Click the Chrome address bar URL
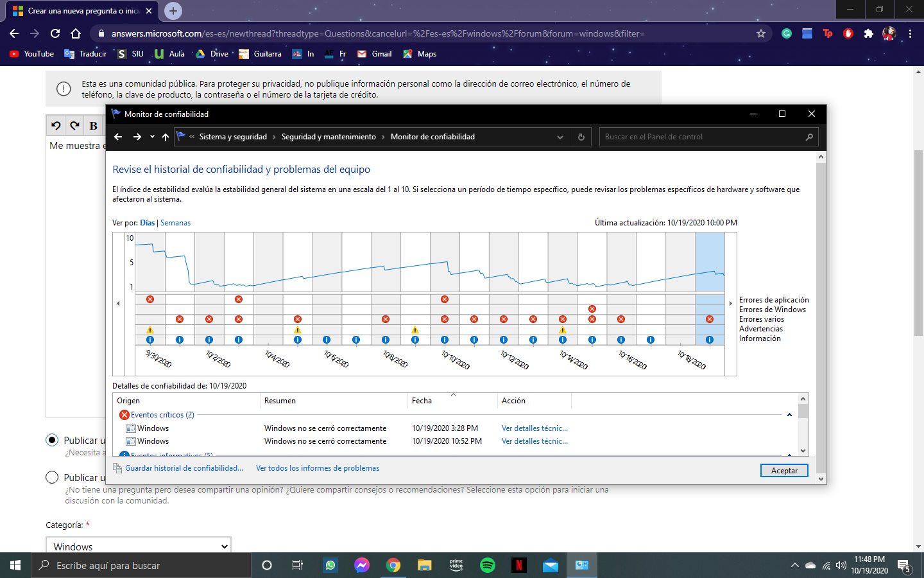The width and height of the screenshot is (924, 578). click(x=378, y=33)
